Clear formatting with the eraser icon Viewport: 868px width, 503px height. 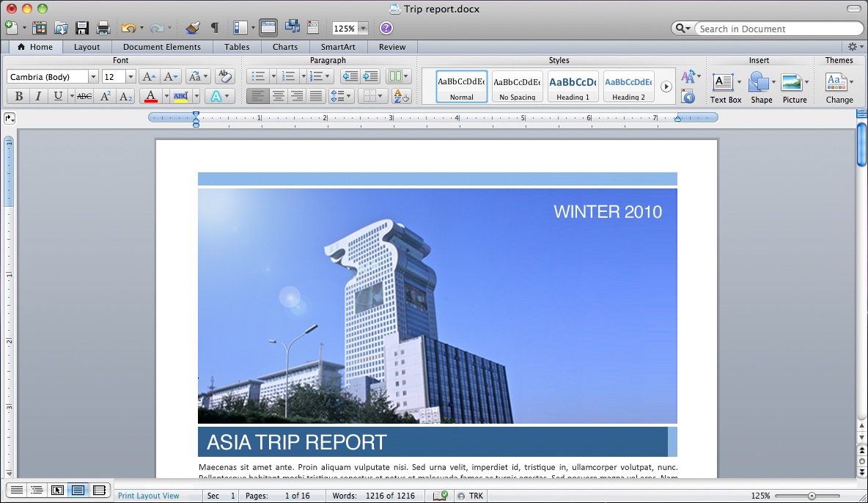(225, 76)
